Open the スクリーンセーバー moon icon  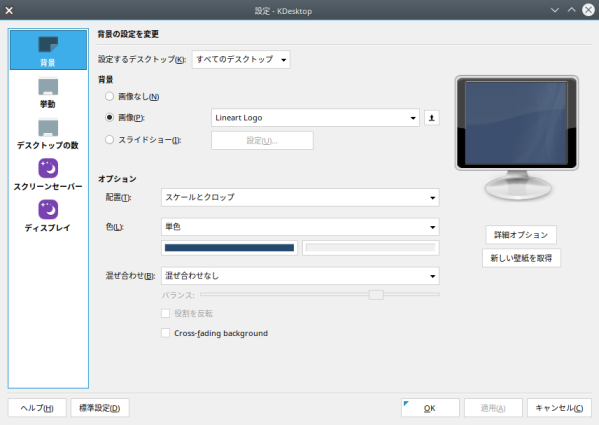tap(48, 168)
